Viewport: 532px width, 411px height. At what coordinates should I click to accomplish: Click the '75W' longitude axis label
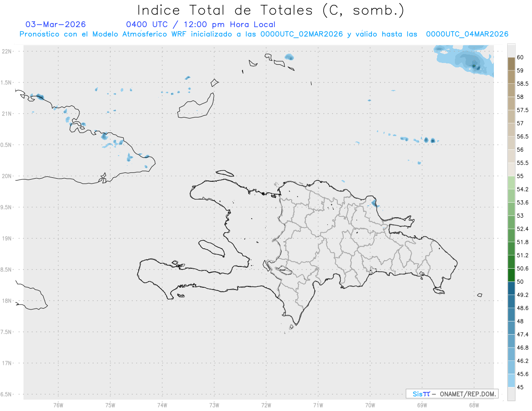[x=110, y=405]
